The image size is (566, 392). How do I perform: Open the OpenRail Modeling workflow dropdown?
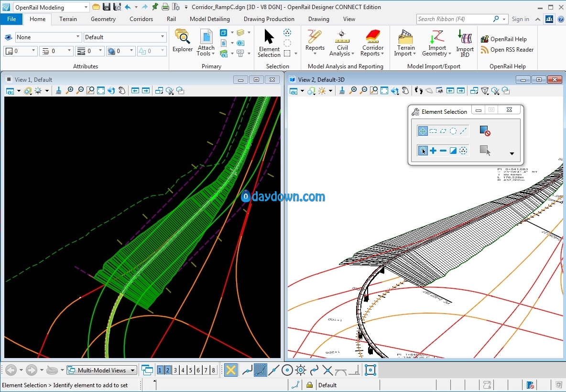pos(51,7)
